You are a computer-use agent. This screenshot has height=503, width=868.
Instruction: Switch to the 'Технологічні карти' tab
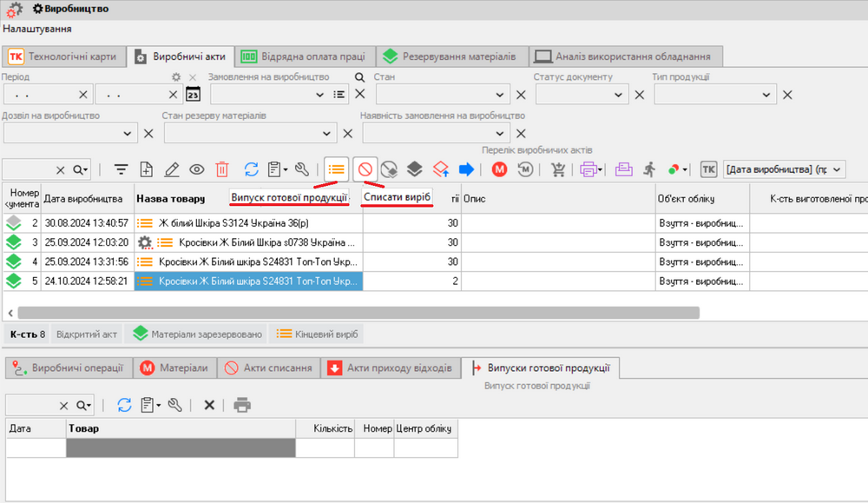62,56
